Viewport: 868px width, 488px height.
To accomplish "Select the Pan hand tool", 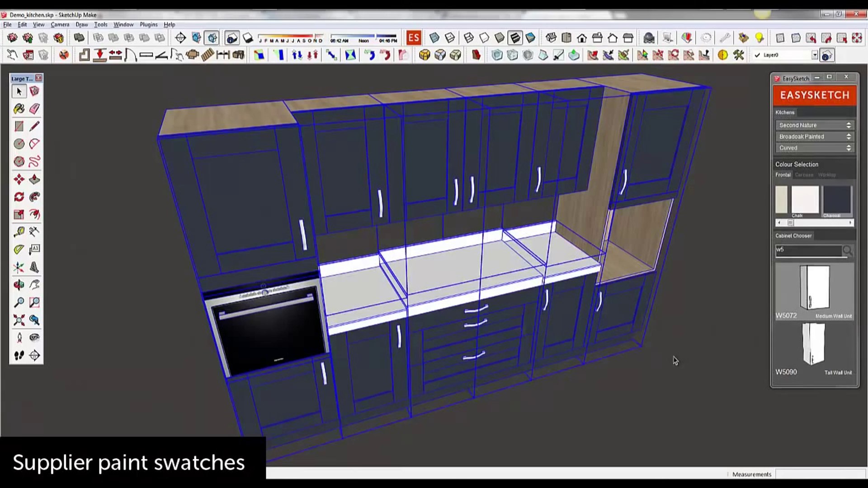I will [x=34, y=285].
